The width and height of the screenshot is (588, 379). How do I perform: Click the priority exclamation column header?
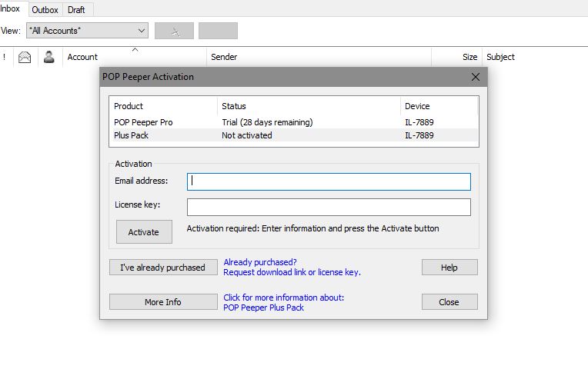[x=4, y=57]
